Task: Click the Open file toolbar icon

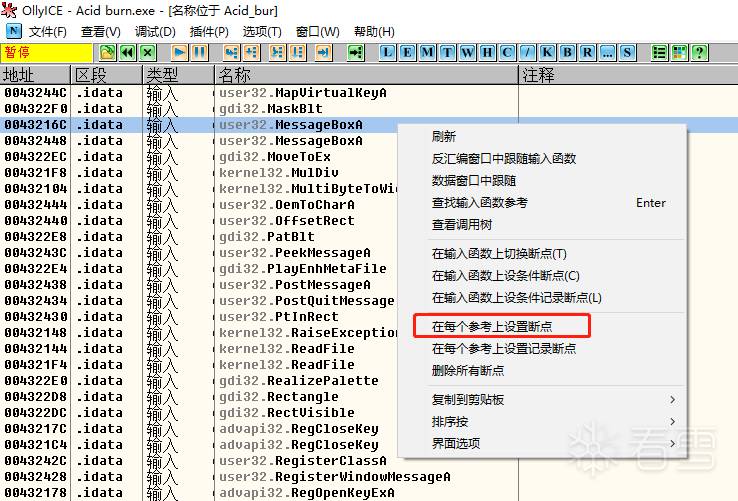Action: click(x=107, y=52)
